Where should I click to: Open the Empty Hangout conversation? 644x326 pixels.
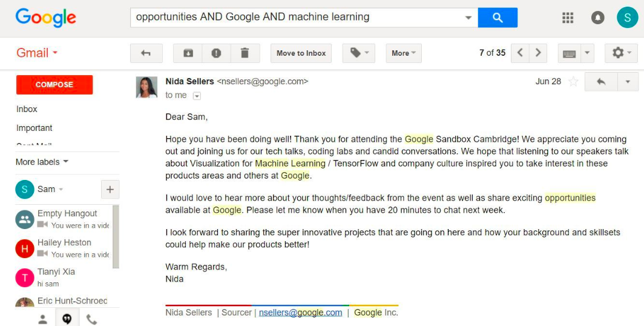pyautogui.click(x=64, y=219)
